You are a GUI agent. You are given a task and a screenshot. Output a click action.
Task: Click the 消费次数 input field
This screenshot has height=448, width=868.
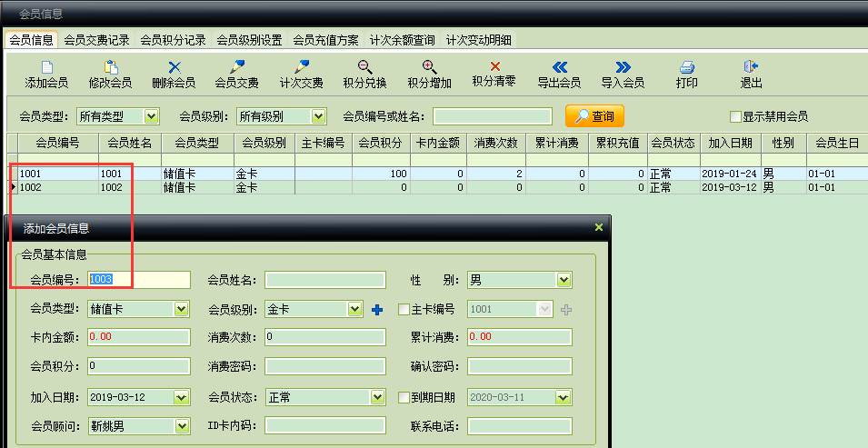point(325,337)
